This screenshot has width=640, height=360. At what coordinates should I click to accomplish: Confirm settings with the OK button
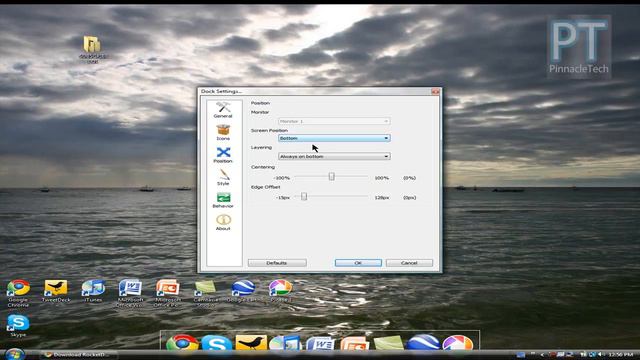(x=358, y=263)
